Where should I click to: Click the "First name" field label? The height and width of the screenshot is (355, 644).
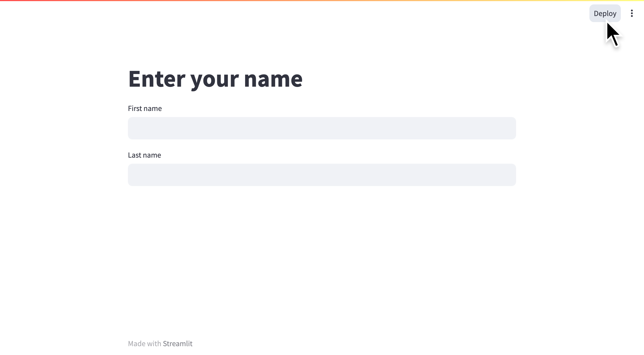point(145,108)
